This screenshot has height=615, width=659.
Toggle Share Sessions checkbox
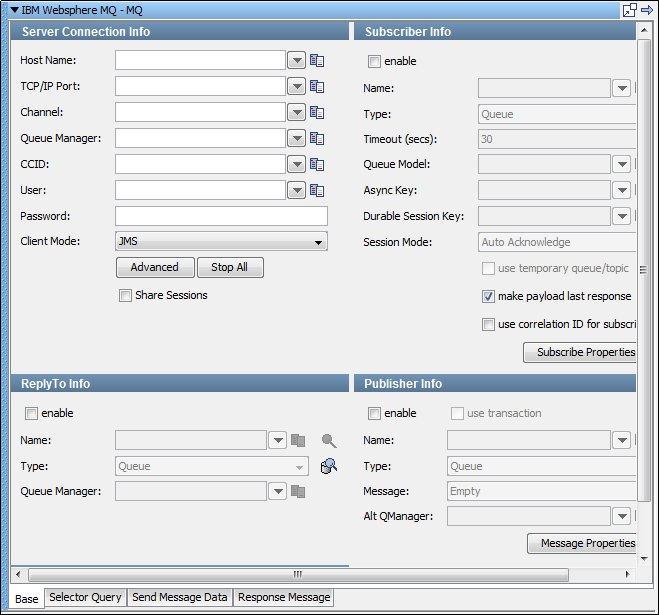[x=125, y=296]
